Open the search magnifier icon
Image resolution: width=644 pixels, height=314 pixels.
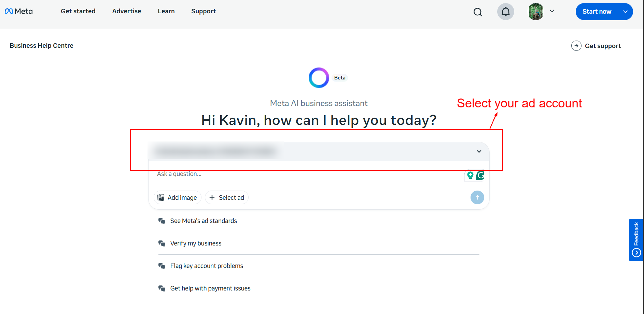click(x=478, y=12)
